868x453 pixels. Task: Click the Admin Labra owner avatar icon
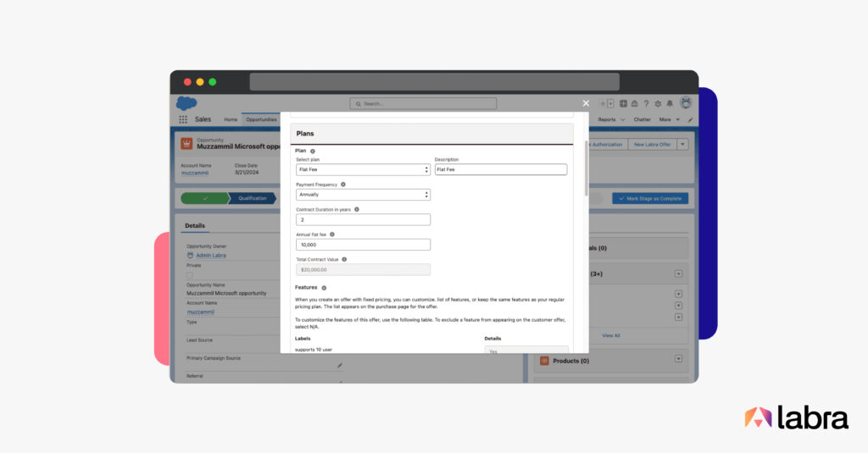tap(190, 255)
